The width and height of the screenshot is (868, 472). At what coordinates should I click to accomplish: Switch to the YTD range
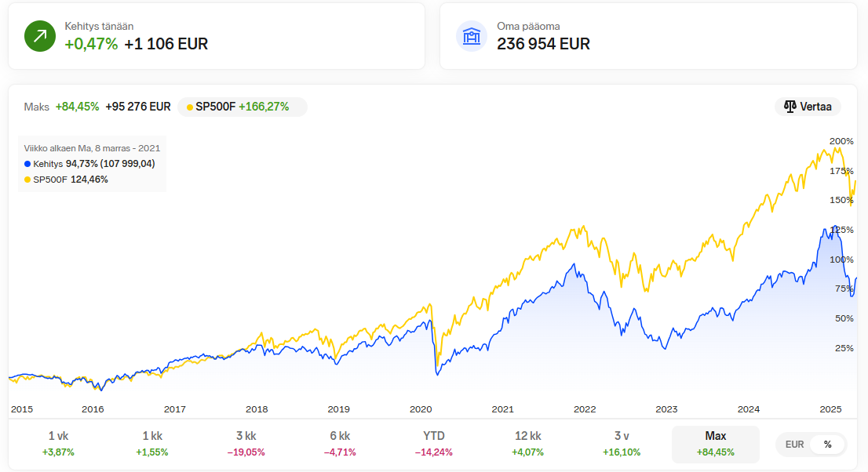[x=434, y=444]
